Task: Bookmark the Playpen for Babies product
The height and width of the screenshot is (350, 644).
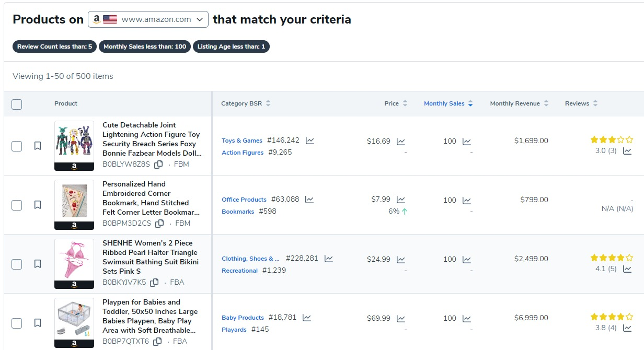Action: pos(38,323)
